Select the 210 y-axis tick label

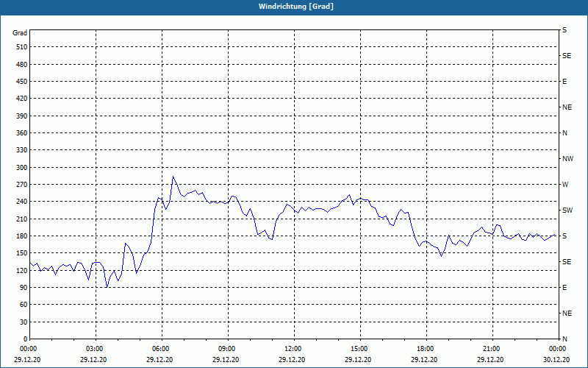22,219
